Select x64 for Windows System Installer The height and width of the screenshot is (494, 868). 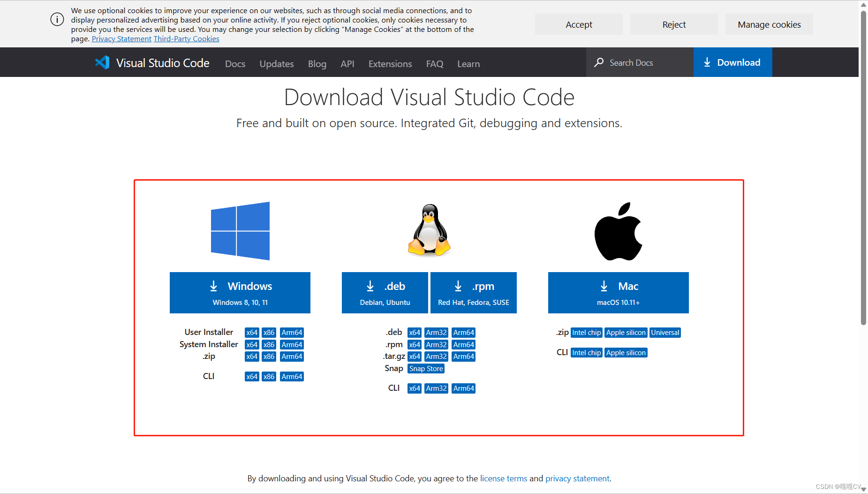point(252,345)
